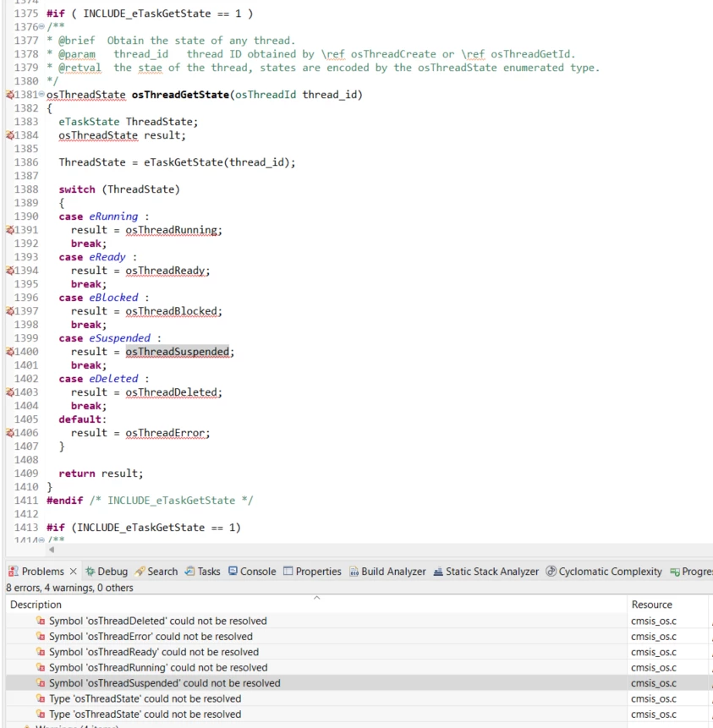This screenshot has width=713, height=728.
Task: Click the osThreadSuspended identifier in the code
Action: (178, 352)
